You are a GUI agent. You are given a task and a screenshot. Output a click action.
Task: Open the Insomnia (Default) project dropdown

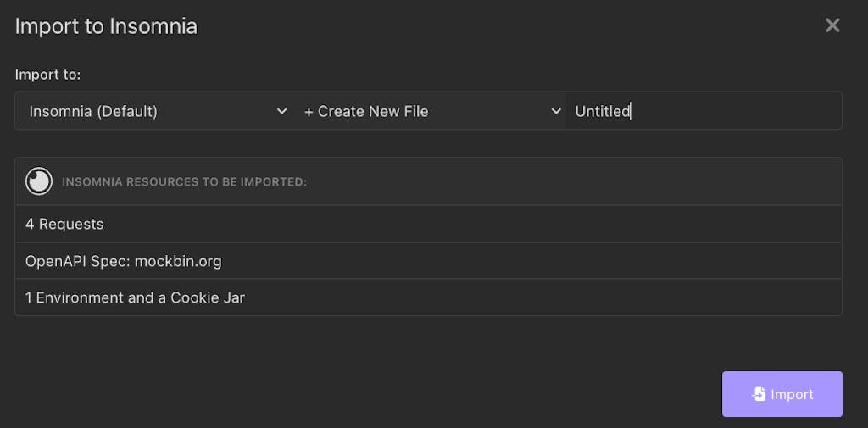153,111
